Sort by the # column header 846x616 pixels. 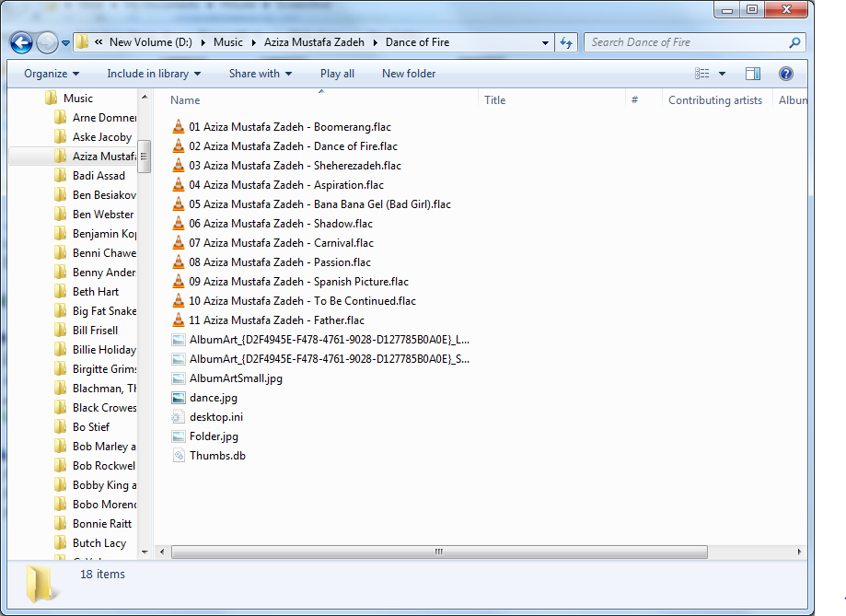point(635,100)
